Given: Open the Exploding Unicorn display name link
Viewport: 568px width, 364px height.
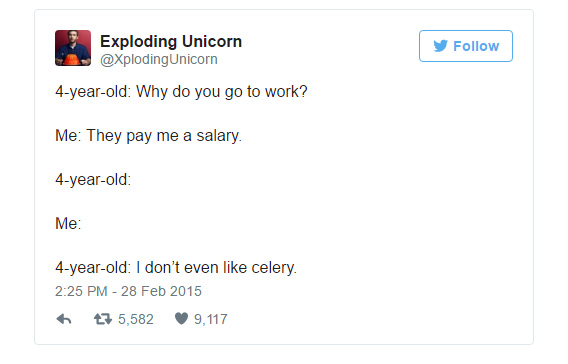Looking at the screenshot, I should tap(171, 42).
